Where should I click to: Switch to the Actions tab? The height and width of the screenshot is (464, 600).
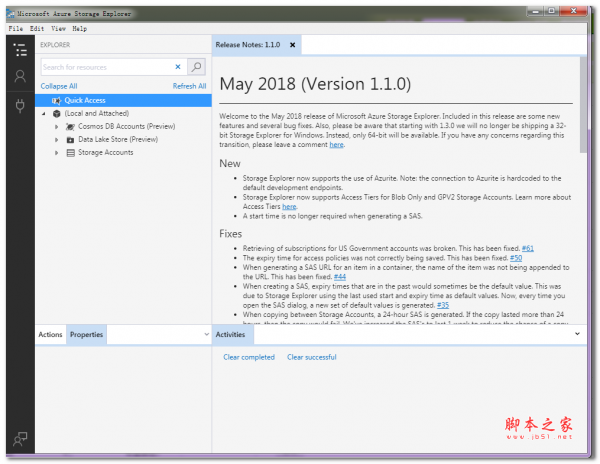[50, 334]
